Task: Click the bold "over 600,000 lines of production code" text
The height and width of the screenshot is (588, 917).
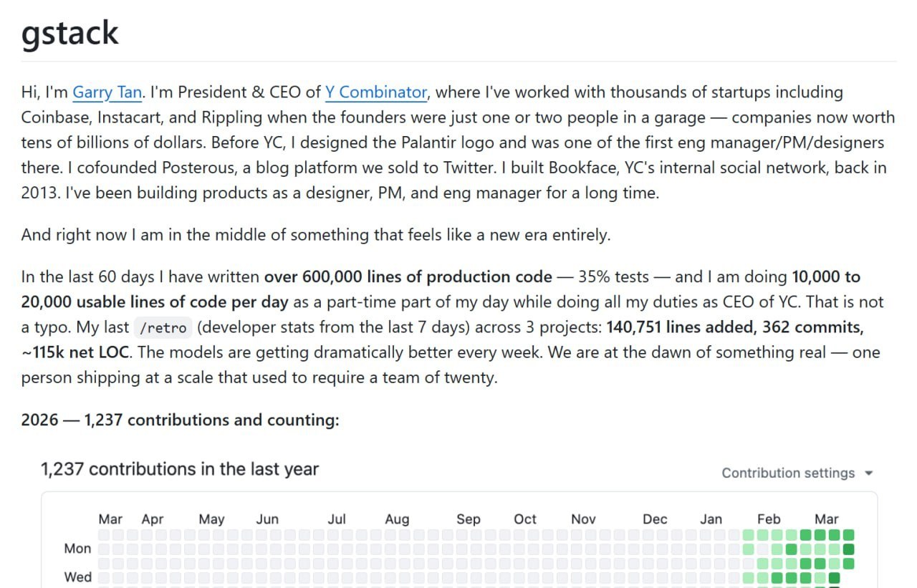Action: point(408,277)
